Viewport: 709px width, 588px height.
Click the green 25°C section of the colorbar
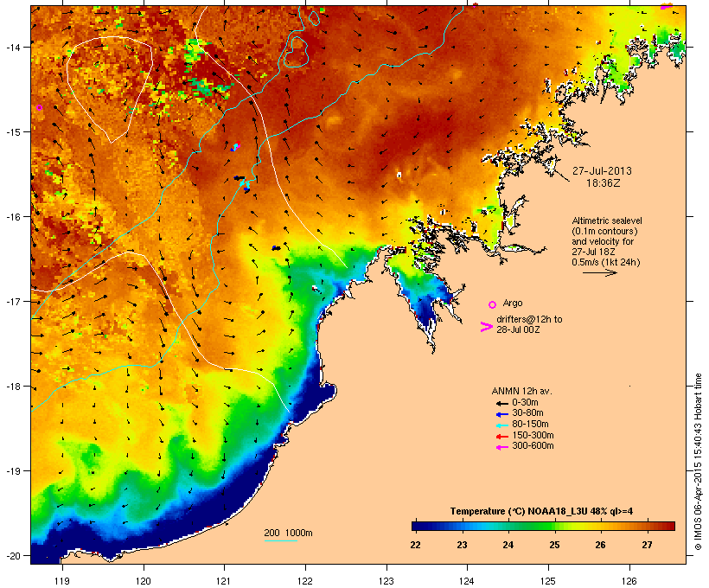553,526
